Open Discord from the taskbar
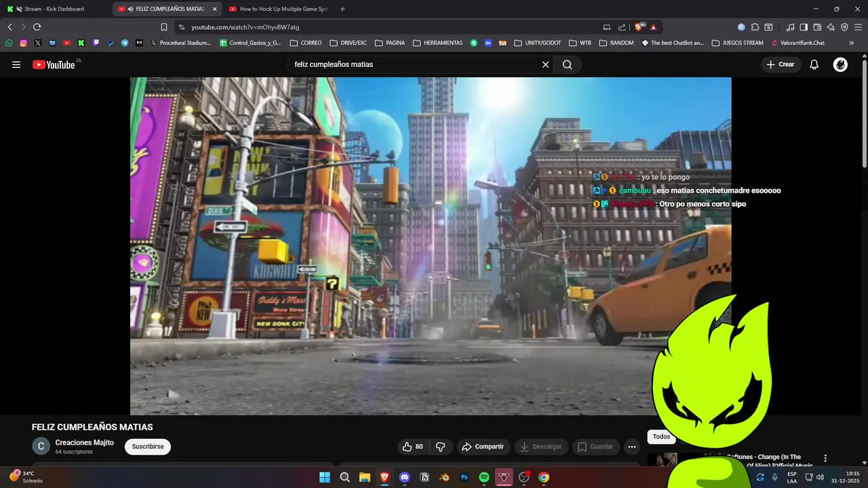868x488 pixels. pyautogui.click(x=405, y=477)
